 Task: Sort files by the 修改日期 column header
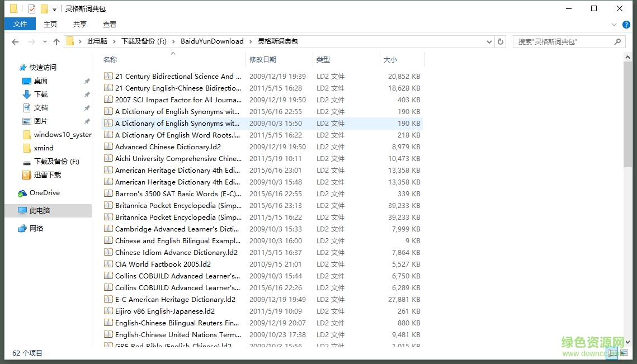coord(263,59)
